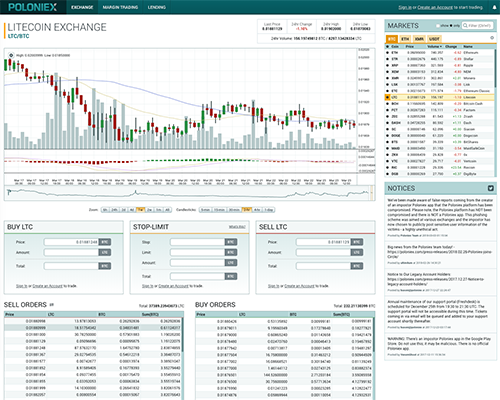Toggle favorite star for LSK Lisk
The image size is (500, 400).
pyautogui.click(x=387, y=84)
